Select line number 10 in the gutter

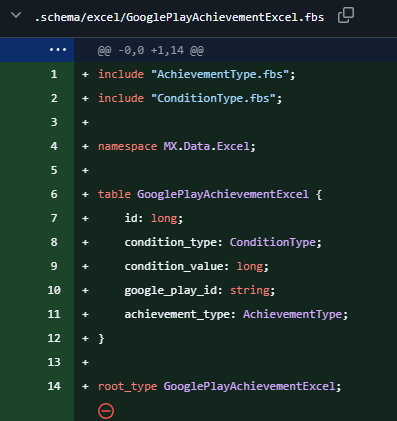[x=54, y=290]
